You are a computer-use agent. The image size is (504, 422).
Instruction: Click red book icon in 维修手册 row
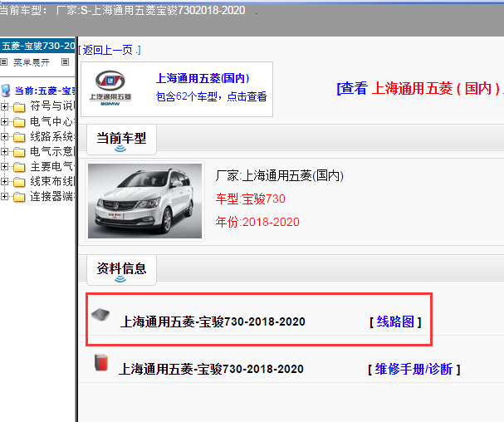tap(101, 363)
